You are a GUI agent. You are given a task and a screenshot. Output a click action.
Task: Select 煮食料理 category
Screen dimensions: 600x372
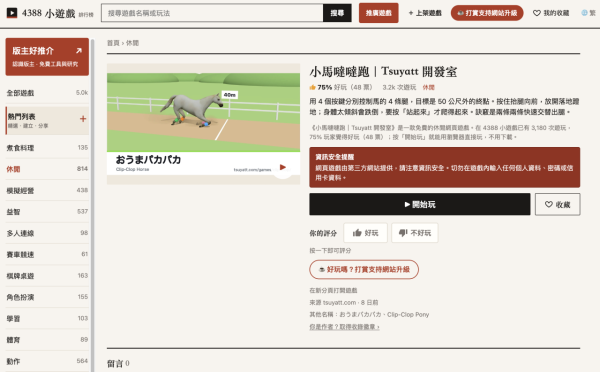tap(47, 148)
